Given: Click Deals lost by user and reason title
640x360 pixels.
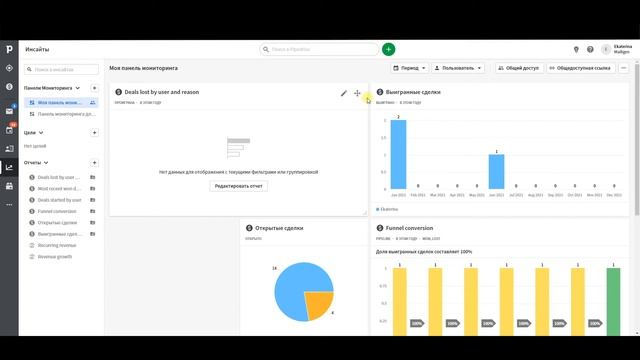Looking at the screenshot, I should [x=162, y=92].
